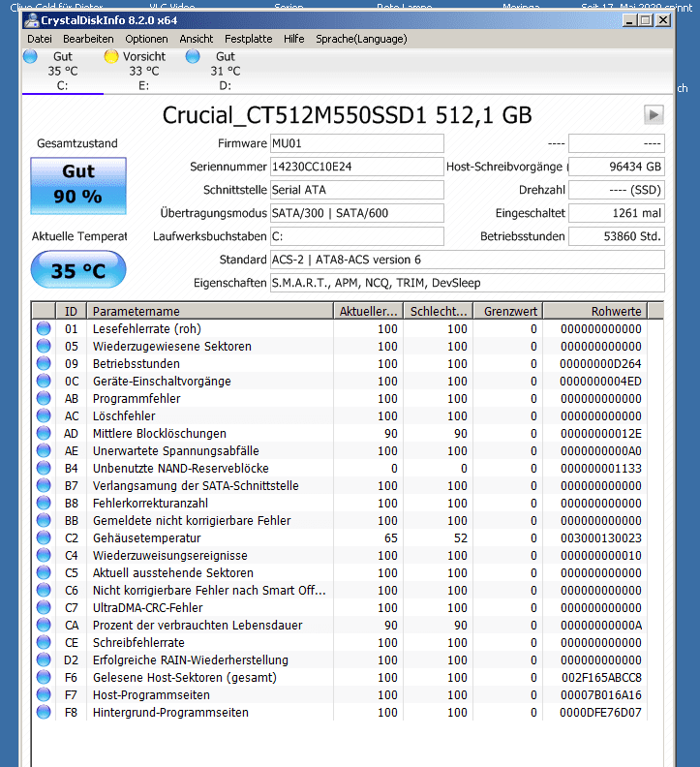Click the Standard field ACS-2 | ATA8-ACS version 6
The height and width of the screenshot is (767, 700).
[468, 260]
